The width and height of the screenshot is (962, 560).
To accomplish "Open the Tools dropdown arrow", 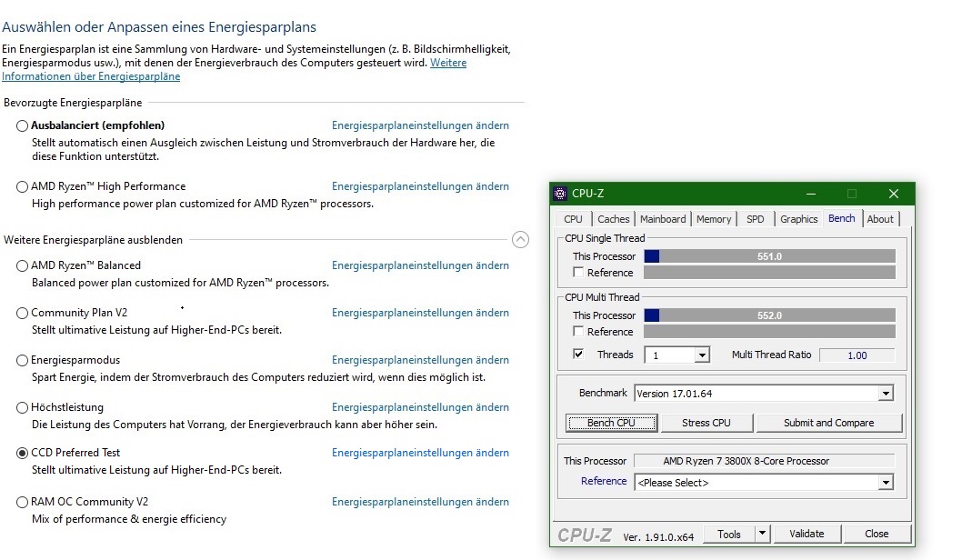I will click(762, 534).
